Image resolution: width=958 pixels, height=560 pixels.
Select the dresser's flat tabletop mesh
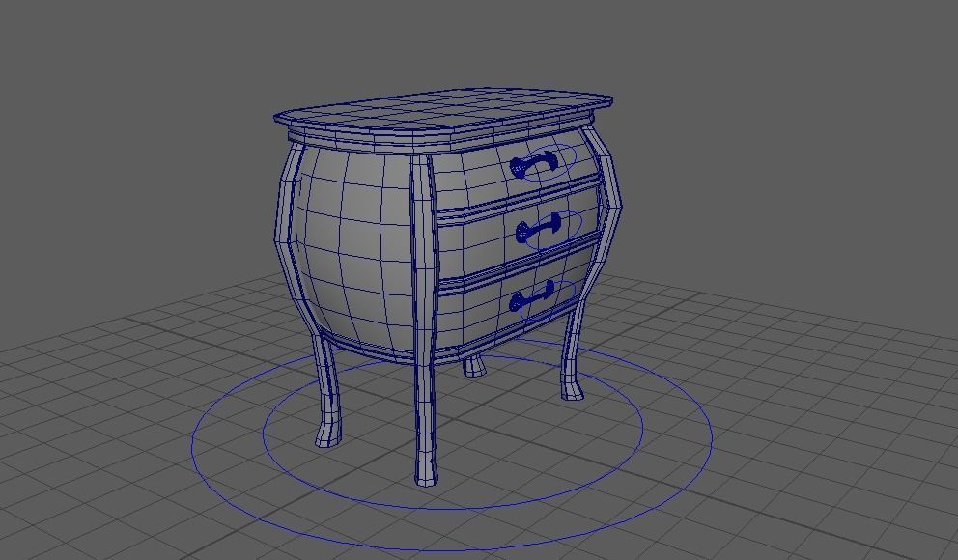point(443,110)
